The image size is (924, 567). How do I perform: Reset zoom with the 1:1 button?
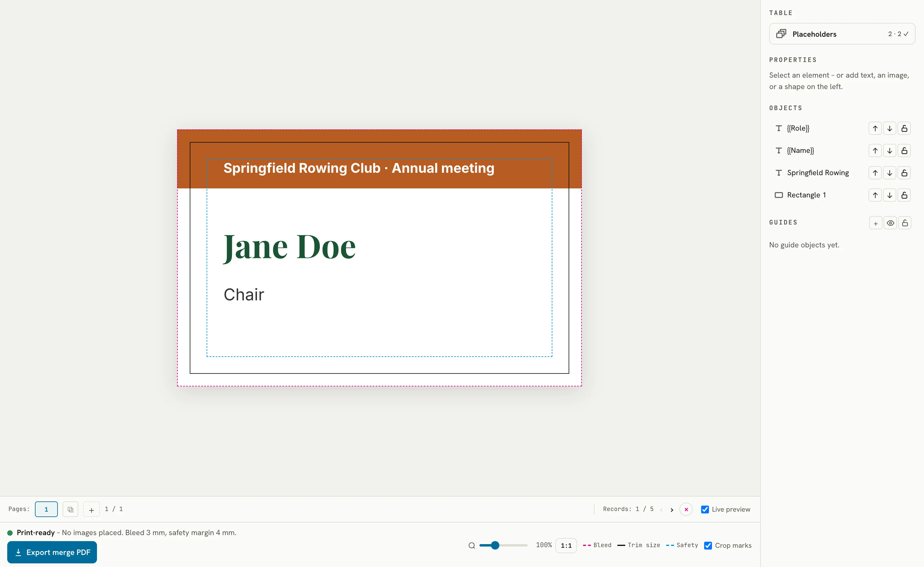(566, 546)
